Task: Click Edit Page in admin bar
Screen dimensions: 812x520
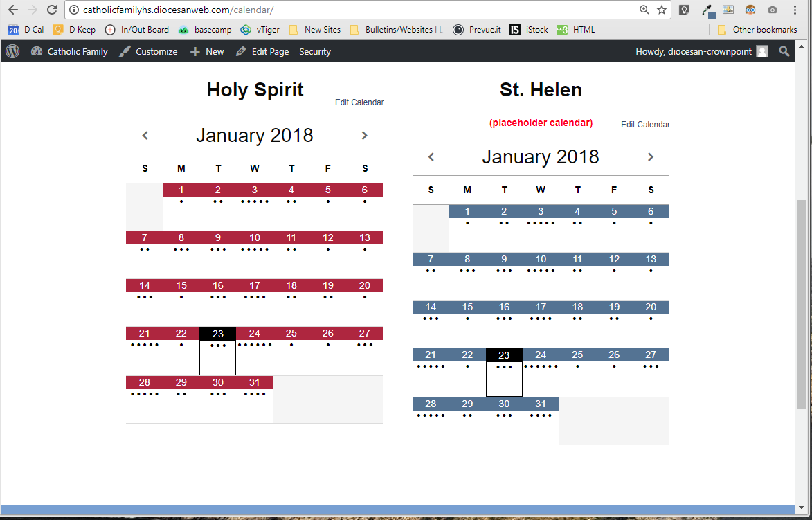Action: coord(262,51)
